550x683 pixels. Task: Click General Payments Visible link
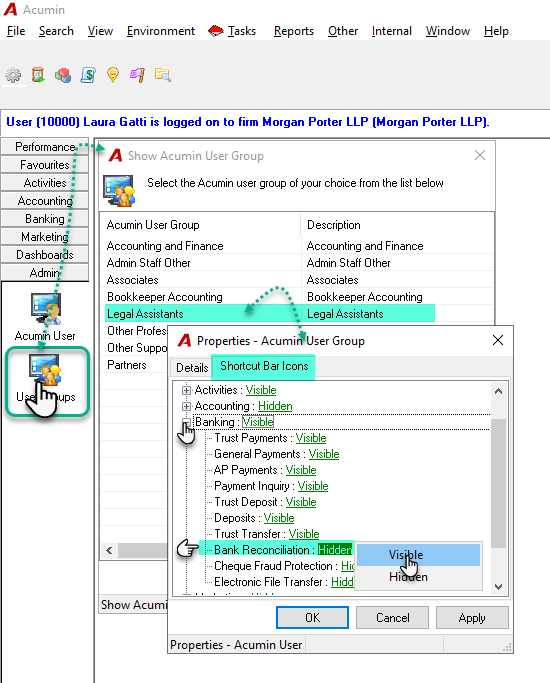click(x=324, y=454)
